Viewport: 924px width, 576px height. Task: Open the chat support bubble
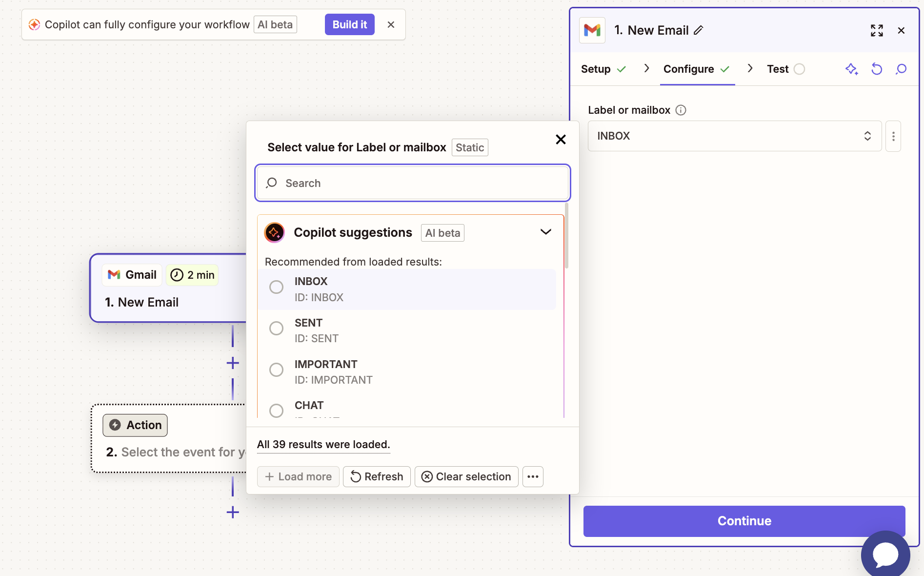885,555
